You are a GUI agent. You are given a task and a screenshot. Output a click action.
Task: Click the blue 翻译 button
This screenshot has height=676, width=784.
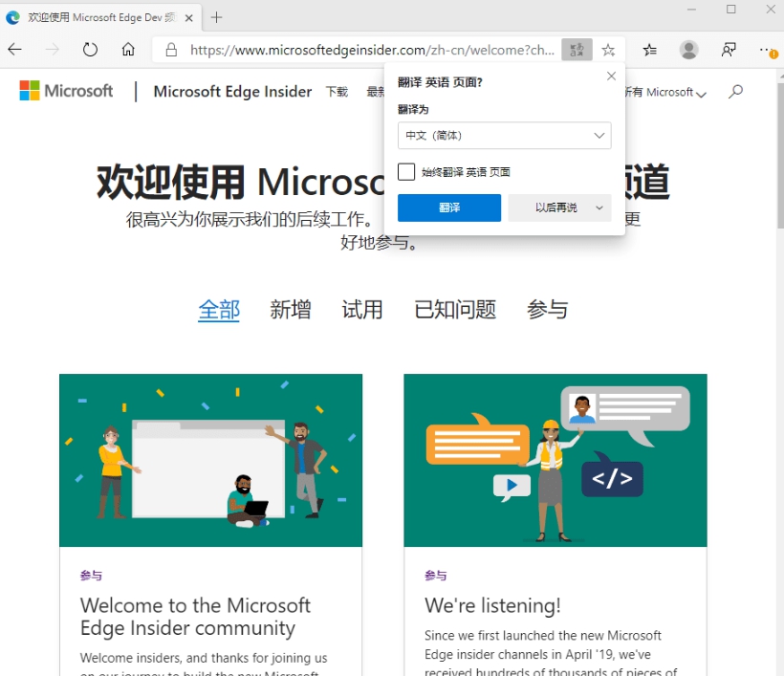pyautogui.click(x=448, y=207)
